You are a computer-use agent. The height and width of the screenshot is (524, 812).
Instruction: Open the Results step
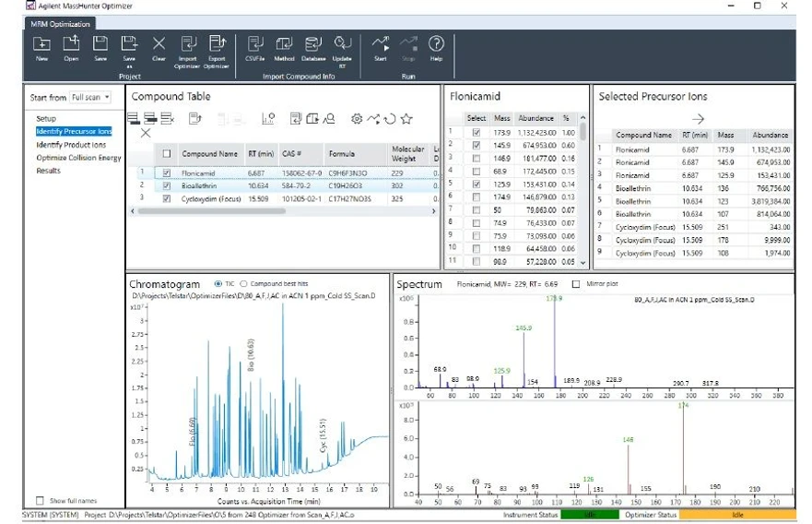pos(48,171)
